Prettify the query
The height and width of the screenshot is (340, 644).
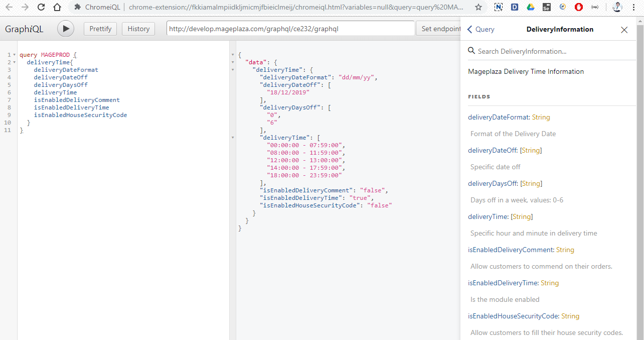point(100,29)
